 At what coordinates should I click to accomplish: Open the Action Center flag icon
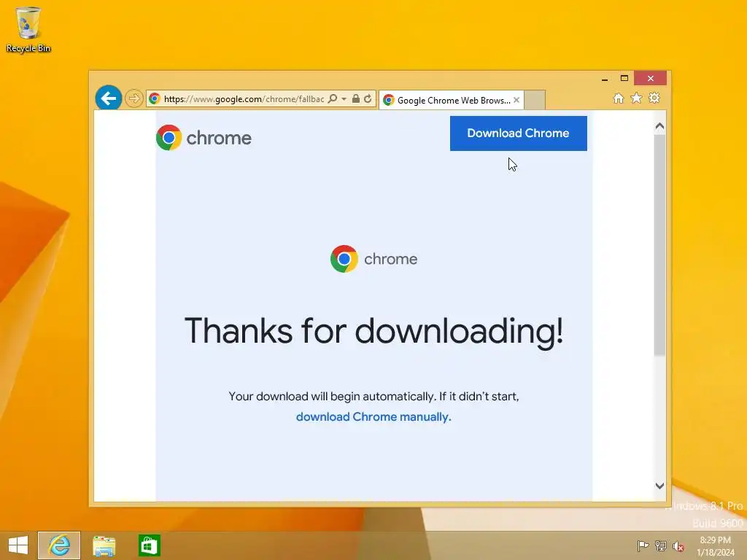[x=643, y=545]
